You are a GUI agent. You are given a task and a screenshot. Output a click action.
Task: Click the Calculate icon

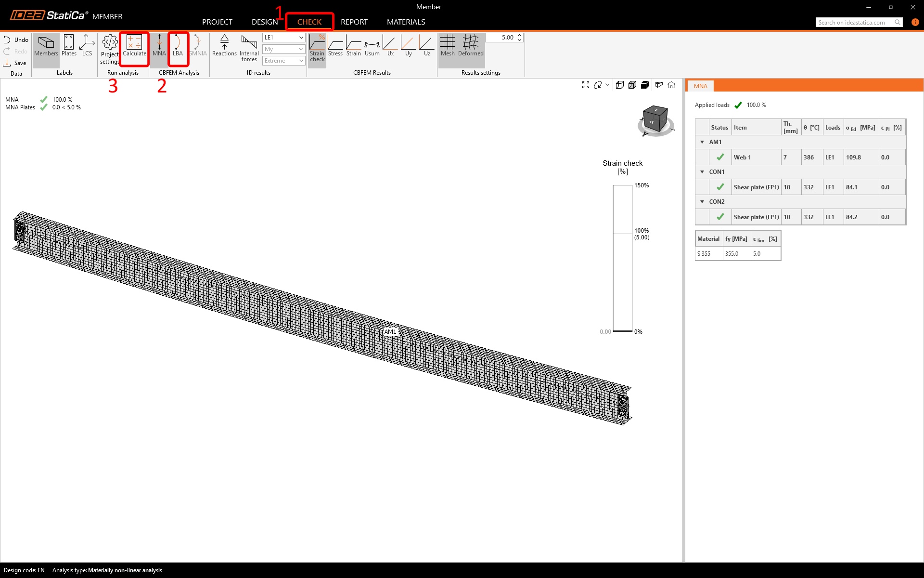pos(134,46)
